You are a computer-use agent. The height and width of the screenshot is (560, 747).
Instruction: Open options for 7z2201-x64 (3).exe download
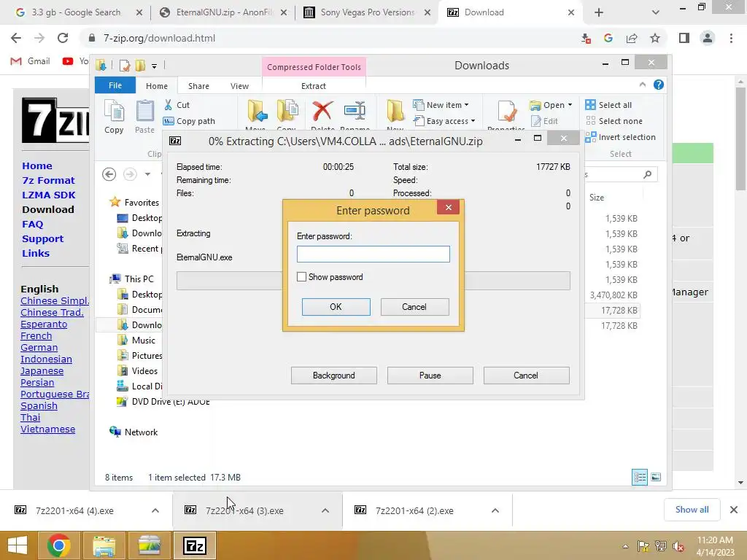[x=325, y=510]
